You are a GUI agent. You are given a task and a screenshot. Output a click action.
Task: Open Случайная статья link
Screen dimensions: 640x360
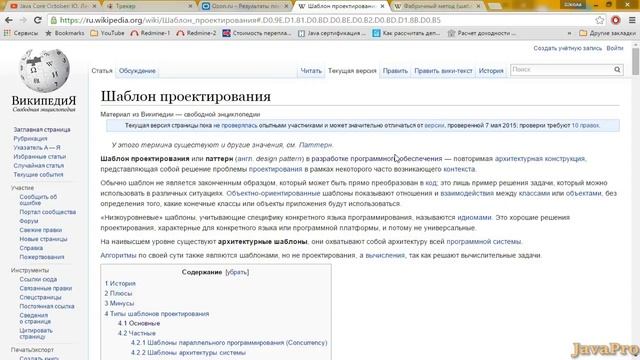[x=38, y=166]
